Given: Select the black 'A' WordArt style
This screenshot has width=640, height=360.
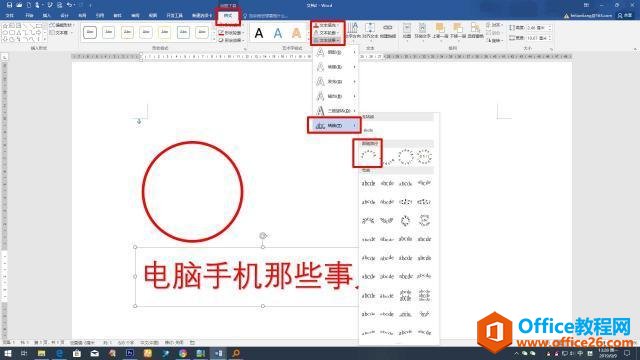Looking at the screenshot, I should click(x=259, y=33).
